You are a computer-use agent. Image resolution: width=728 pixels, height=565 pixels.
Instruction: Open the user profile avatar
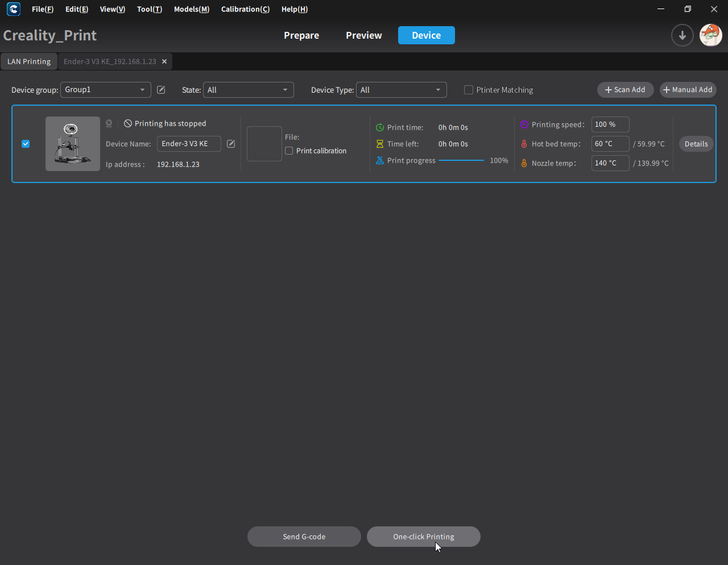click(x=710, y=35)
